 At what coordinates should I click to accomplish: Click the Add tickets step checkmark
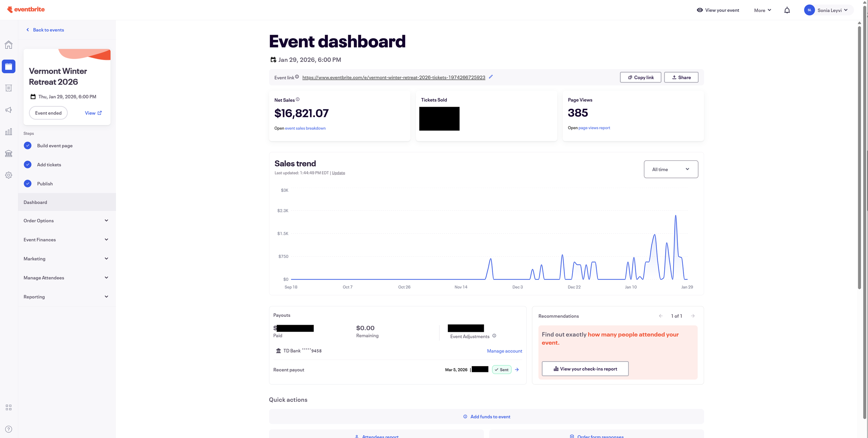(28, 165)
